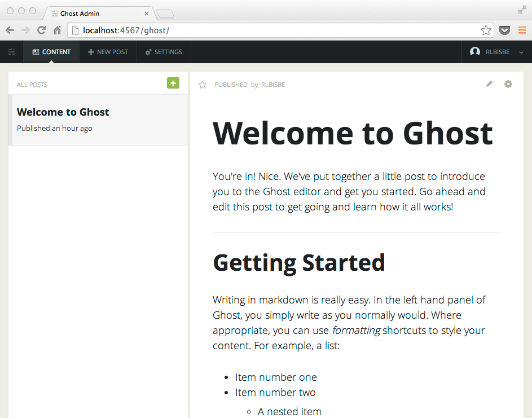Open the post settings gear icon
Screen dimensions: 532x418
click(x=508, y=84)
